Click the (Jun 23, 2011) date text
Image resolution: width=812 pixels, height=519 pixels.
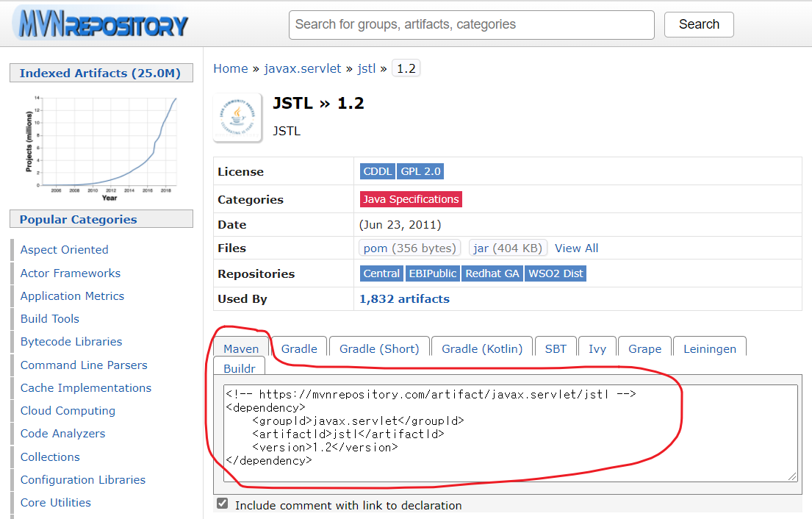click(x=400, y=225)
